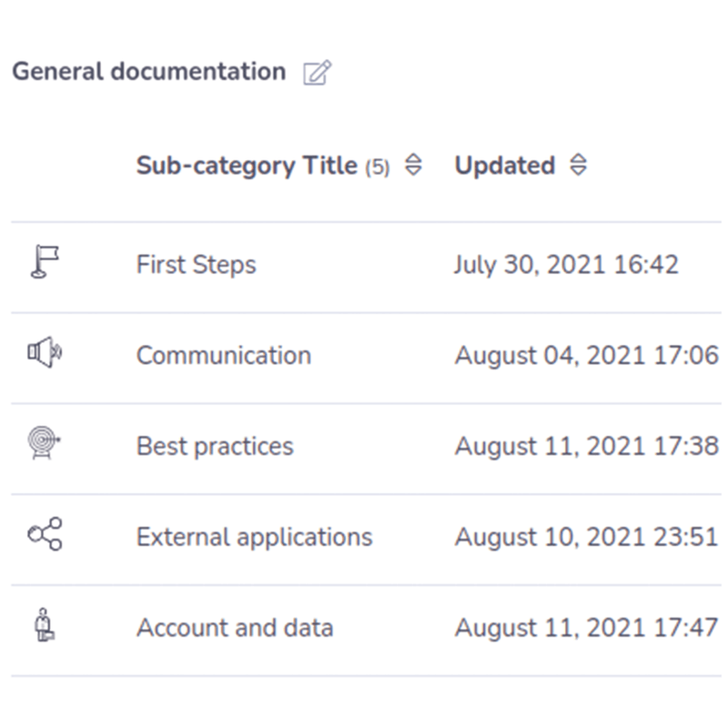
Task: Edit the General documentation category title
Action: pos(317,73)
